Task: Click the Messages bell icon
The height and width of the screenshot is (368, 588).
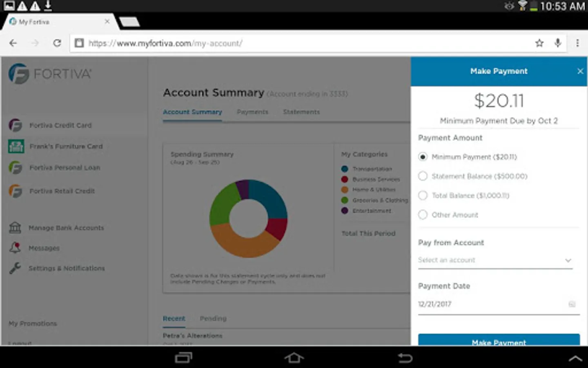Action: click(15, 248)
